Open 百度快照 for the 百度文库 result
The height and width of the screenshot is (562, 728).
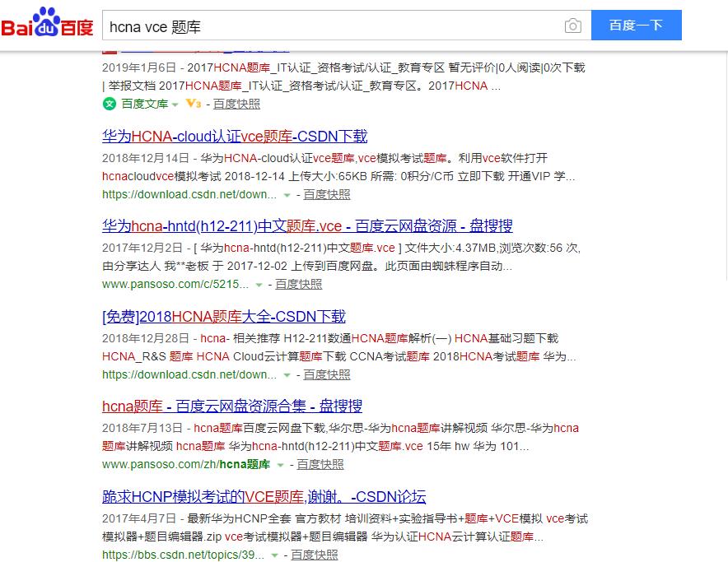[x=236, y=104]
